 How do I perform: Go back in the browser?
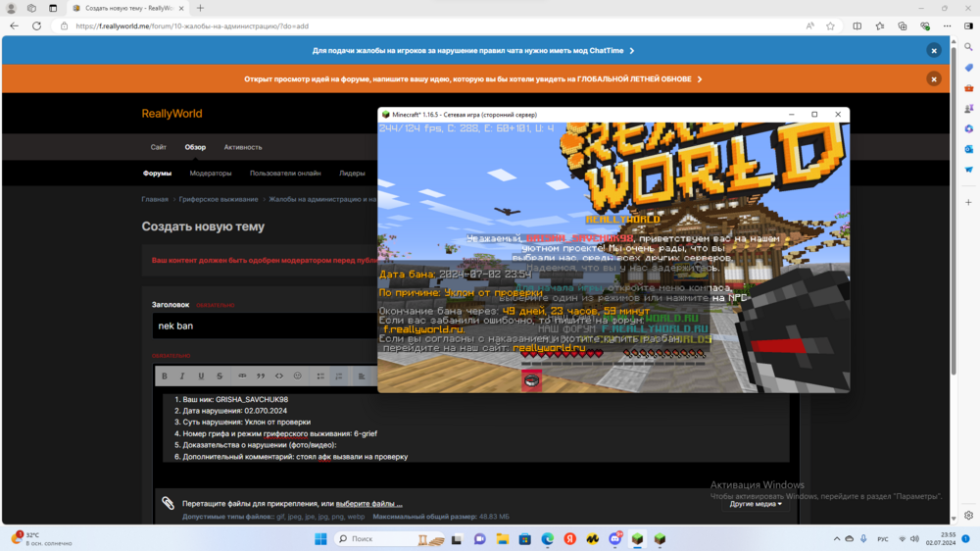click(x=14, y=26)
